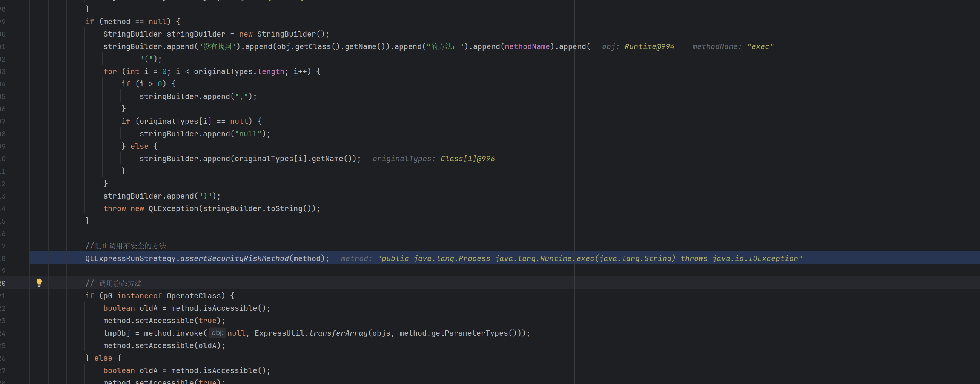Click the 'if (method == null)' condition

133,22
